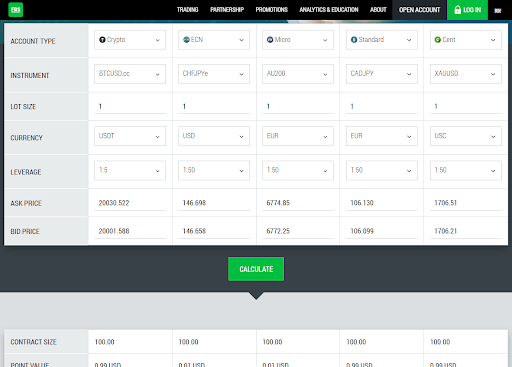Open the Trading menu

pos(187,10)
